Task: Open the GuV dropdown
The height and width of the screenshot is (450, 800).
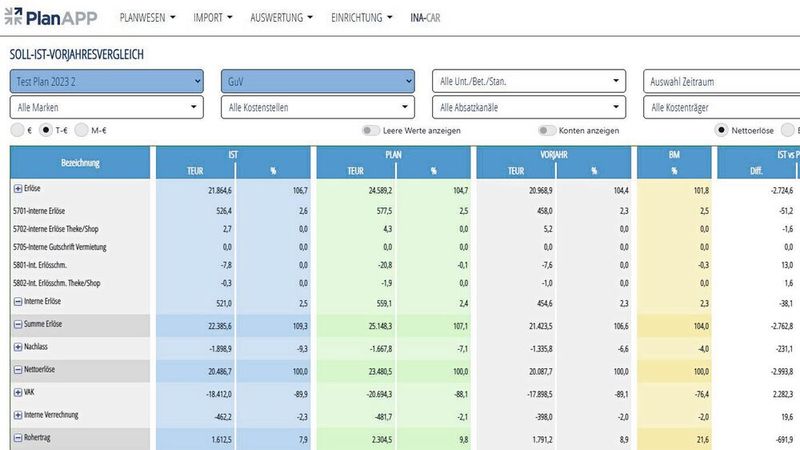Action: pyautogui.click(x=318, y=81)
